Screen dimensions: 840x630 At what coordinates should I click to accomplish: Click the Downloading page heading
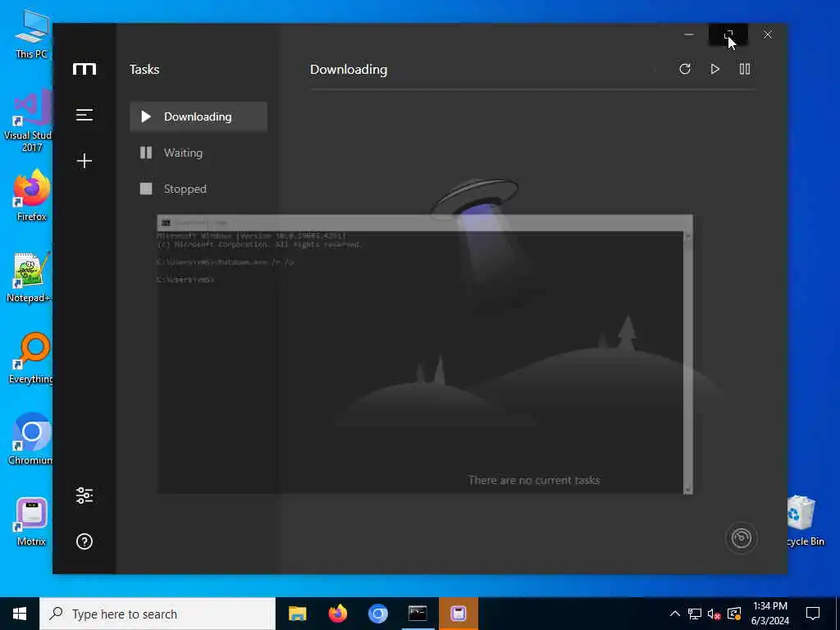tap(348, 70)
